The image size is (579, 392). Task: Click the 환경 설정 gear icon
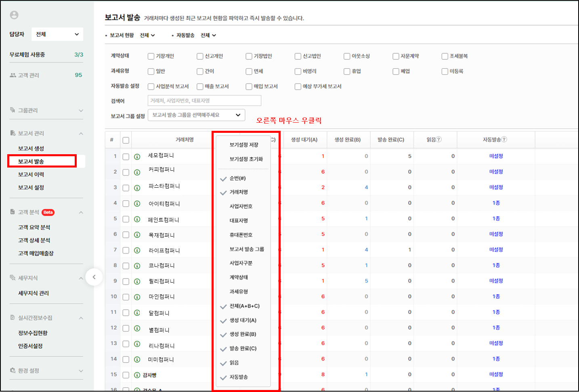13,371
